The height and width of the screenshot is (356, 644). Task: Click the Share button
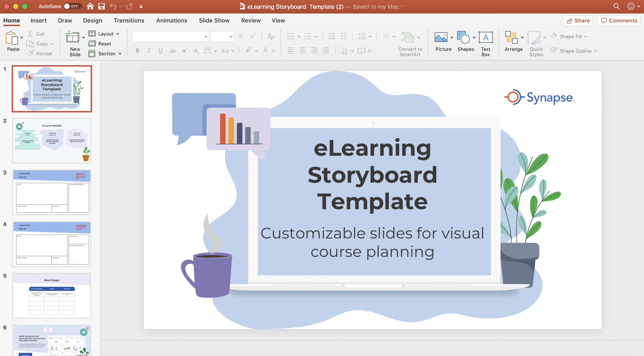click(578, 20)
